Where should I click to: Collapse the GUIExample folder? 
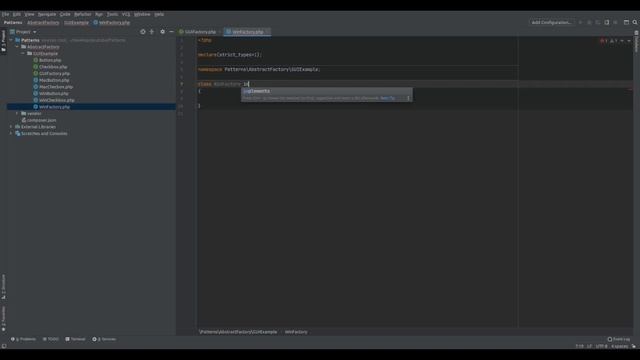tap(23, 53)
